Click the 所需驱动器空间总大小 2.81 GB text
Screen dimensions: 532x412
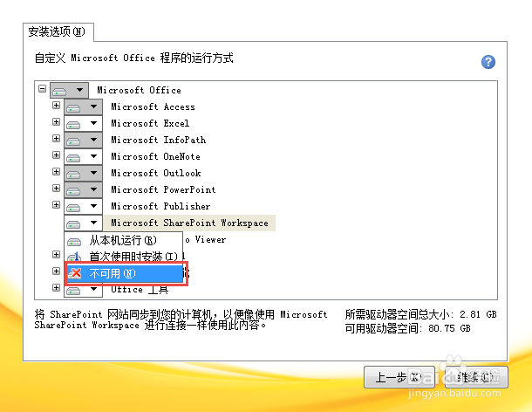point(420,314)
